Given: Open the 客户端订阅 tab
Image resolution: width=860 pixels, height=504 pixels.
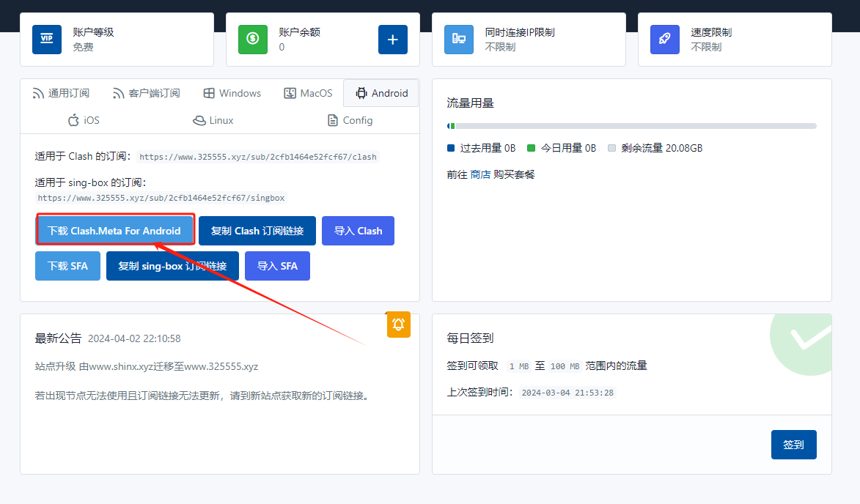Looking at the screenshot, I should tap(147, 93).
